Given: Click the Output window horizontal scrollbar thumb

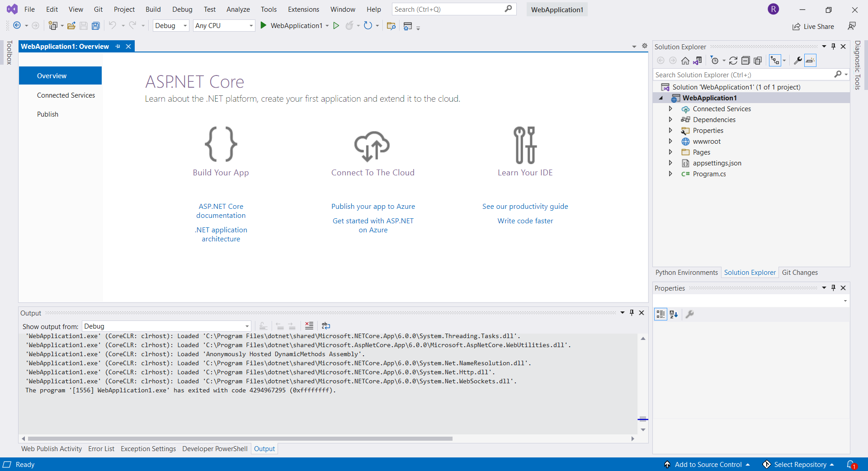Looking at the screenshot, I should click(240, 438).
